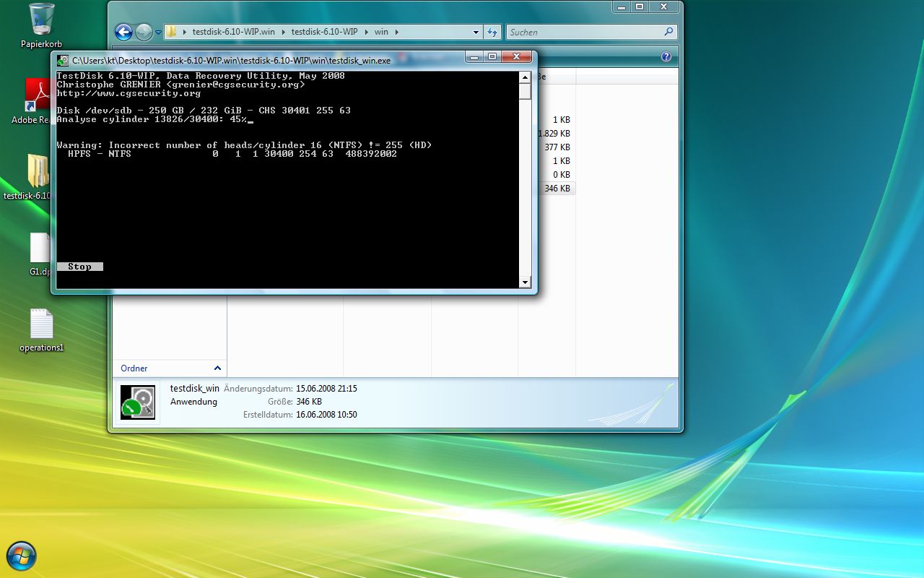Close the TestDisk console window
Viewport: 924px width, 578px height.
517,57
